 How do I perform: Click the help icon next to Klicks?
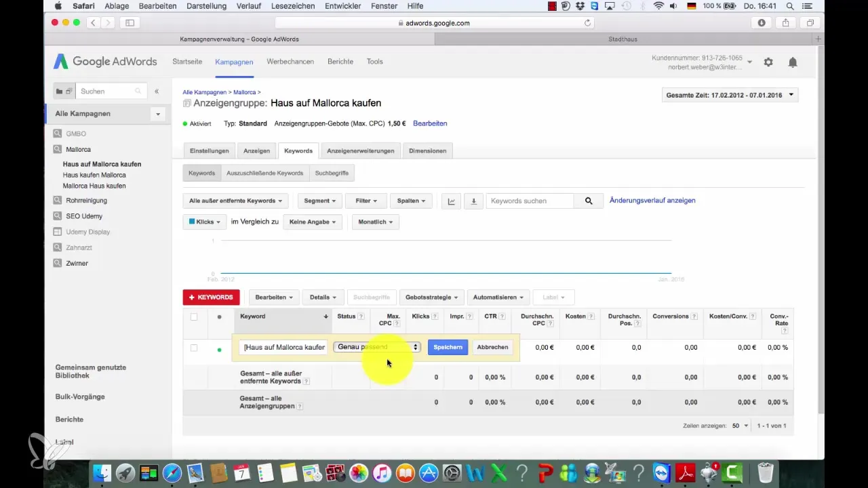(435, 317)
